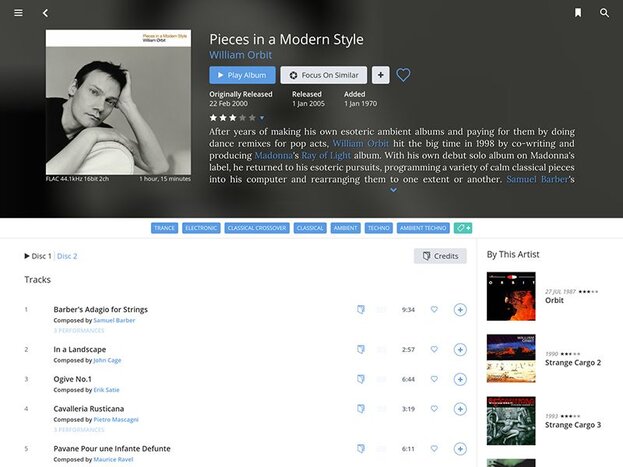The height and width of the screenshot is (467, 623).
Task: Open the Strange Cargo 2 album thumbnail
Action: coord(511,358)
